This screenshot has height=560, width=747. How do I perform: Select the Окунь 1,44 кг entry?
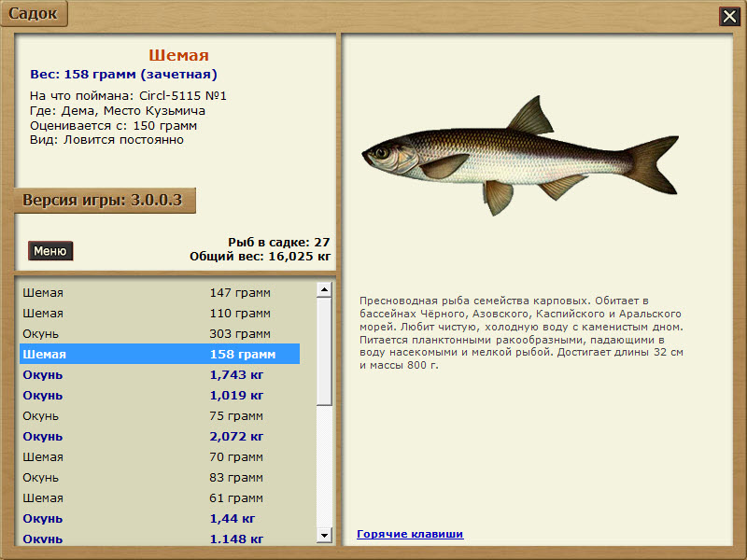160,519
